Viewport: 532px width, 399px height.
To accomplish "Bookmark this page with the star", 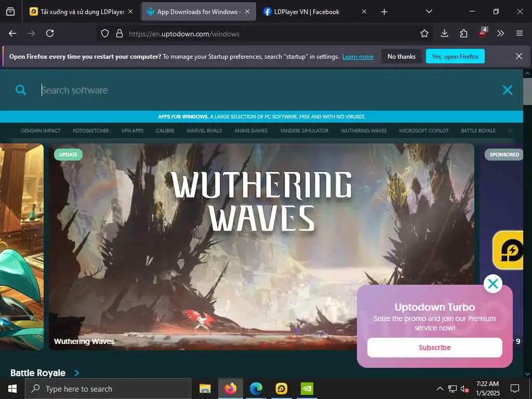I will click(424, 33).
